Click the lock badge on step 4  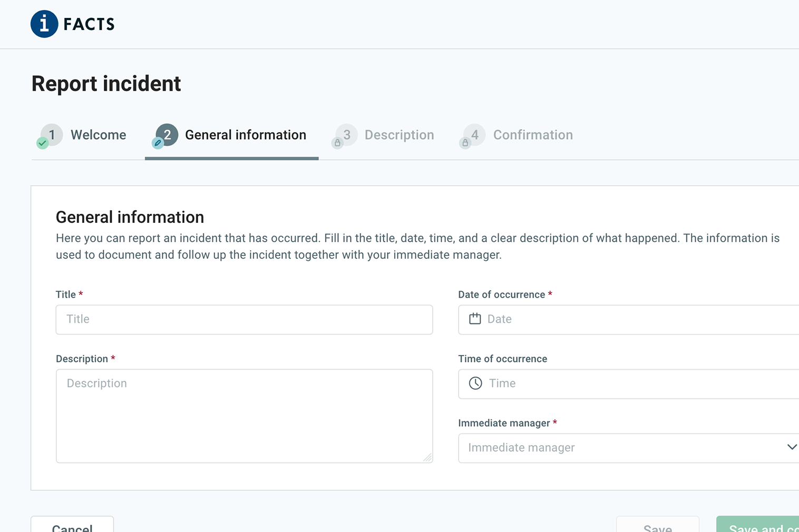pos(465,143)
